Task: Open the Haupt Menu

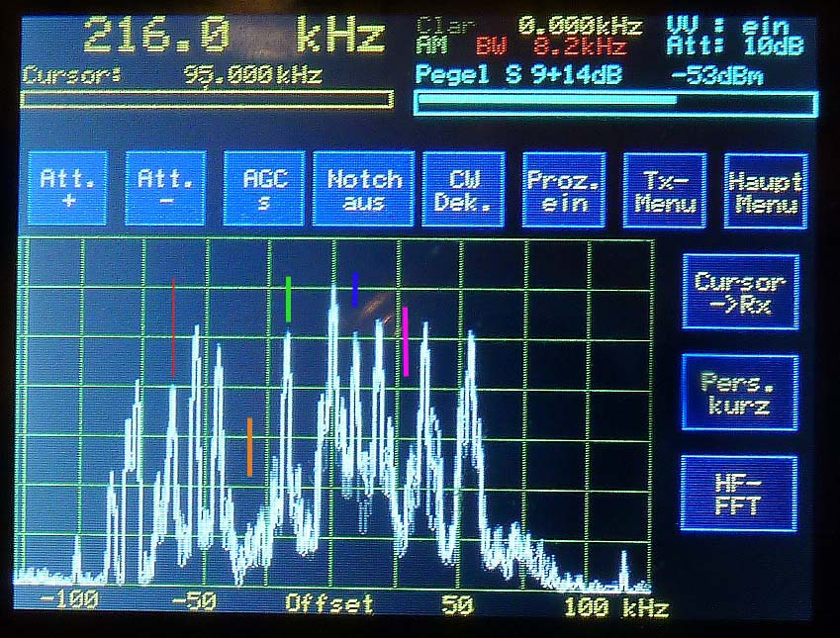Action: [765, 190]
